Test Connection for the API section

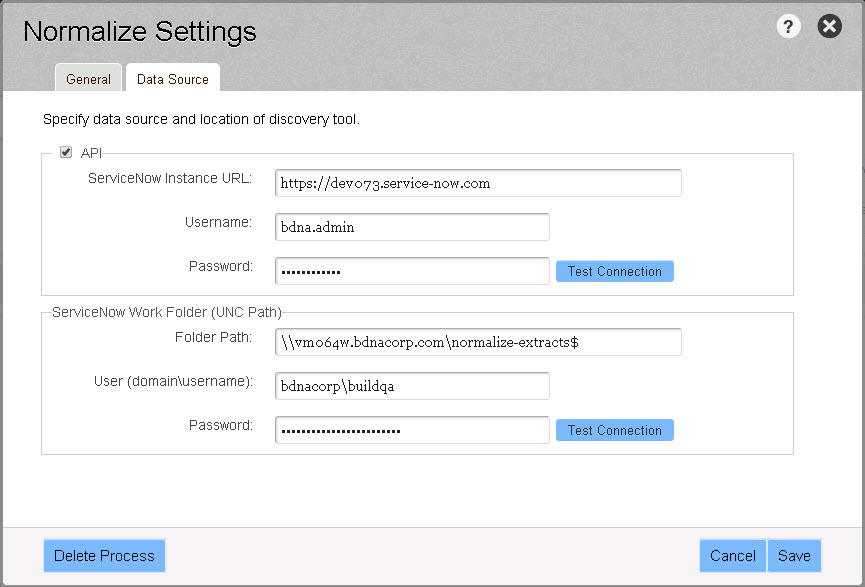click(x=615, y=271)
